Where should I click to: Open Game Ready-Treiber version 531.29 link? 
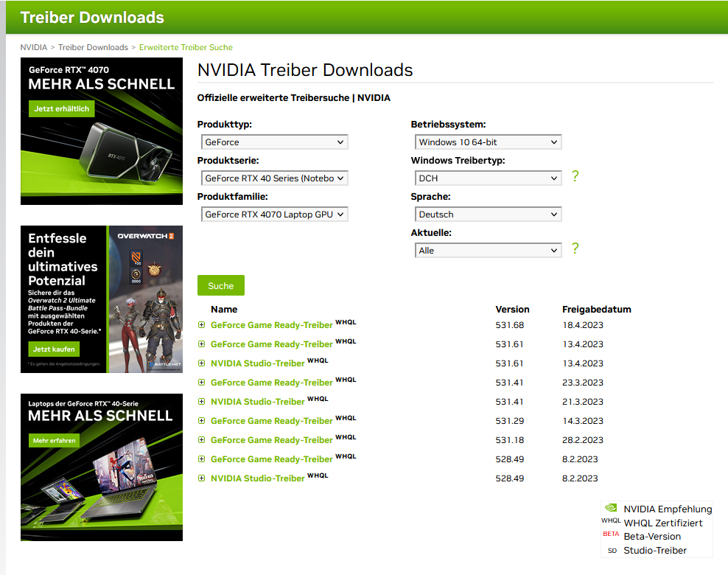click(x=272, y=421)
